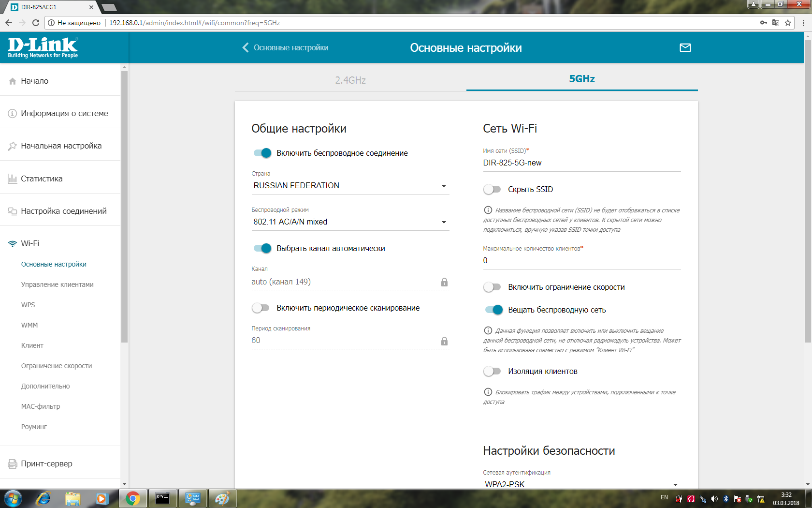Click the D-Link logo
This screenshot has width=812, height=508.
[x=43, y=47]
